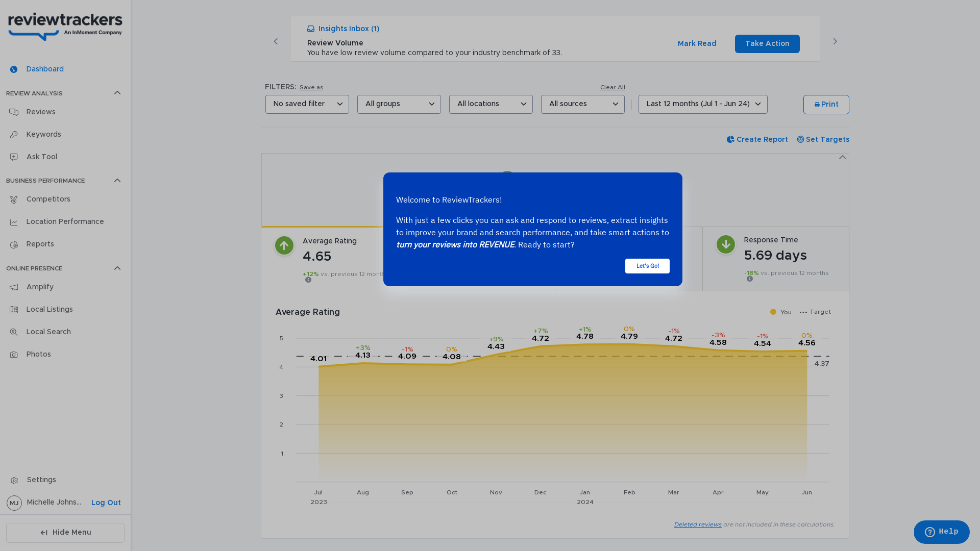Click the Keywords key icon

click(14, 135)
